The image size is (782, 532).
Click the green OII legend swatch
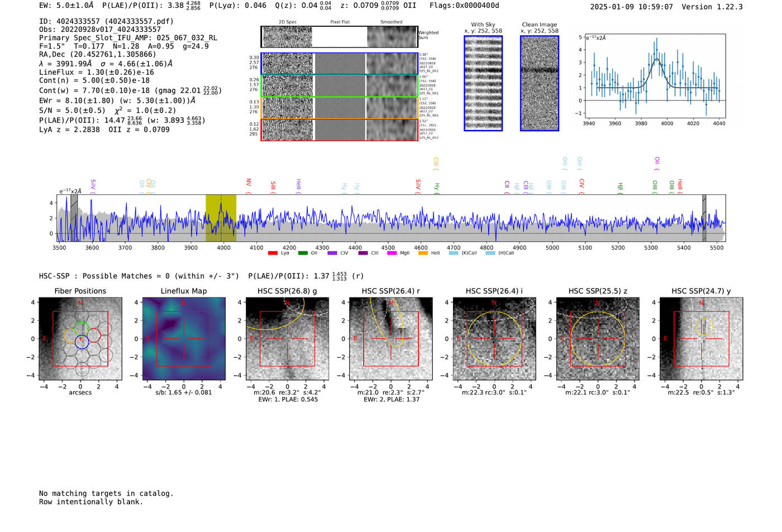click(x=303, y=253)
